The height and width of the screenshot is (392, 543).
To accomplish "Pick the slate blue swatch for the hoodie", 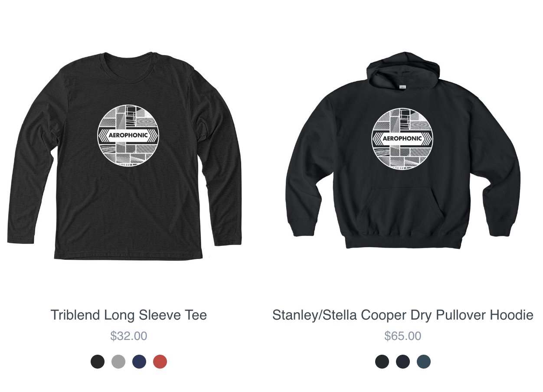I will pos(424,361).
